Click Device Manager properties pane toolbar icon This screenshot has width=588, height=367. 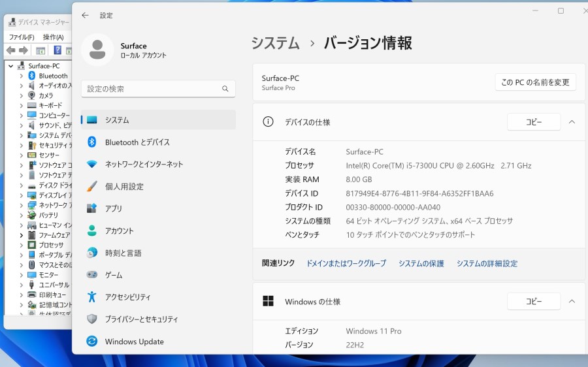click(x=41, y=50)
